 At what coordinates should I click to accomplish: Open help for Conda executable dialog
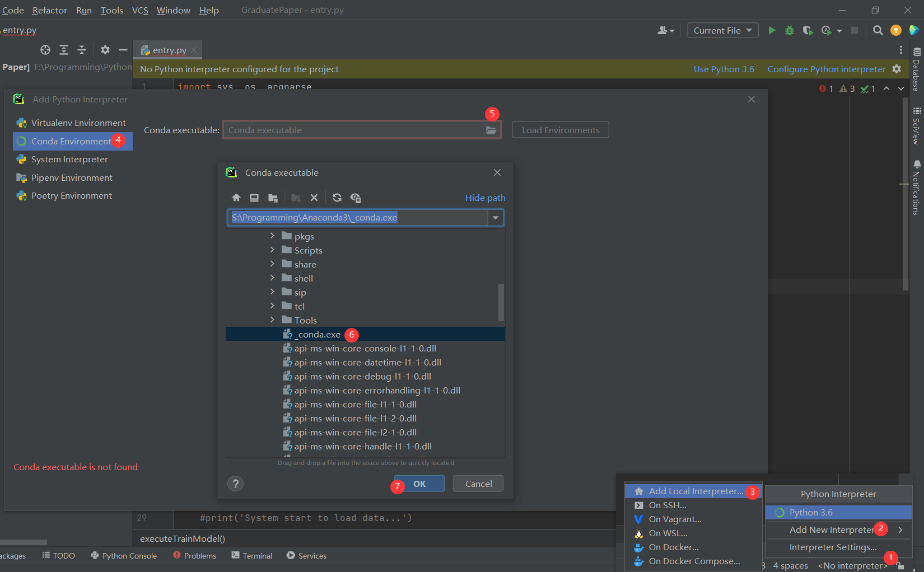click(236, 484)
